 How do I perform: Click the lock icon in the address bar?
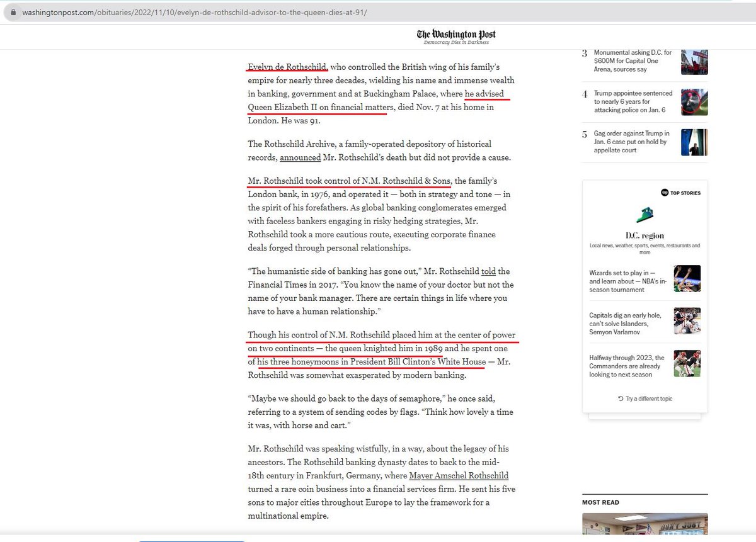click(x=13, y=13)
